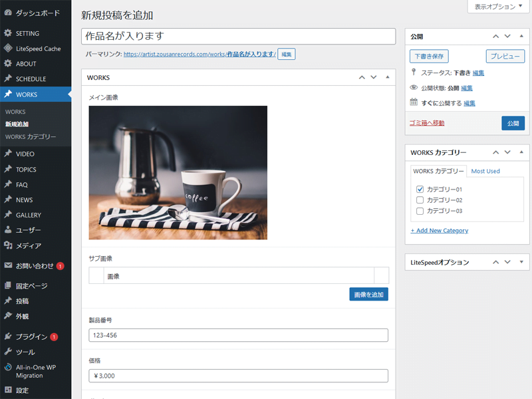532x399 pixels.
Task: Expand the LiteSpeedオプション panel
Action: coord(521,262)
